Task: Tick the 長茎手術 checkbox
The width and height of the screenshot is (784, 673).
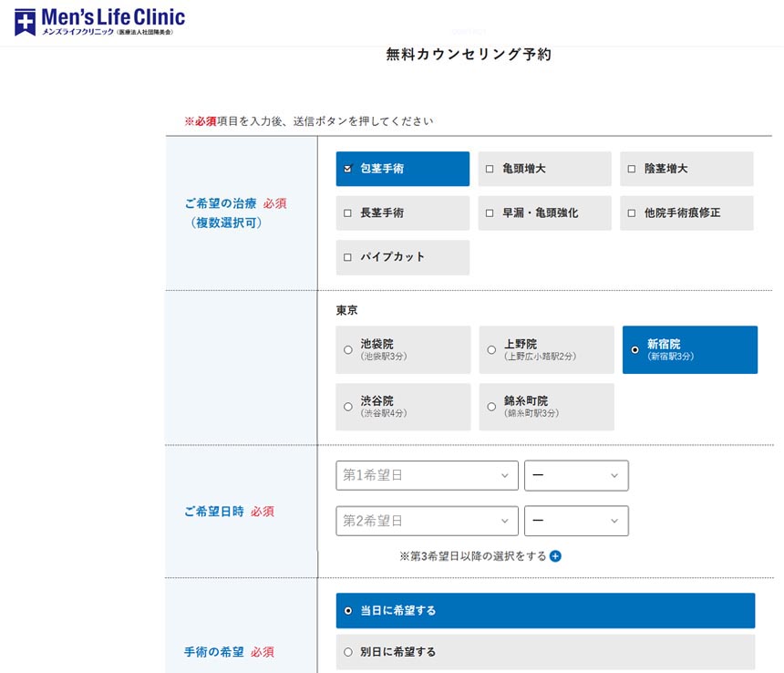Action: click(x=348, y=213)
